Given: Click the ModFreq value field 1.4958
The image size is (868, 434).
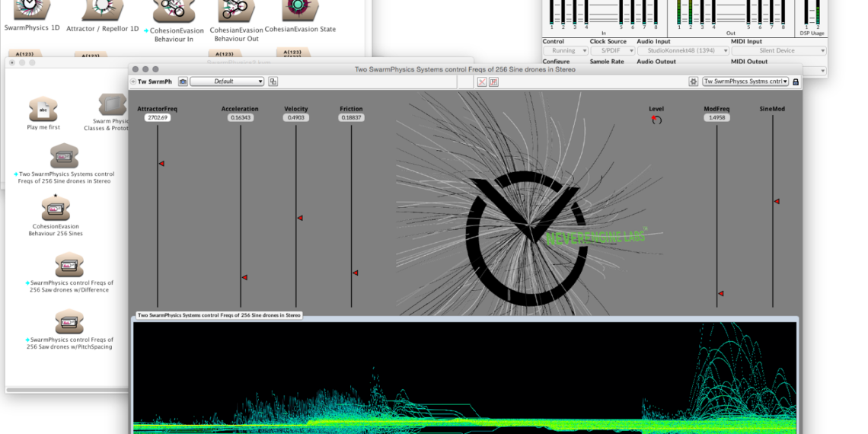Looking at the screenshot, I should (716, 118).
